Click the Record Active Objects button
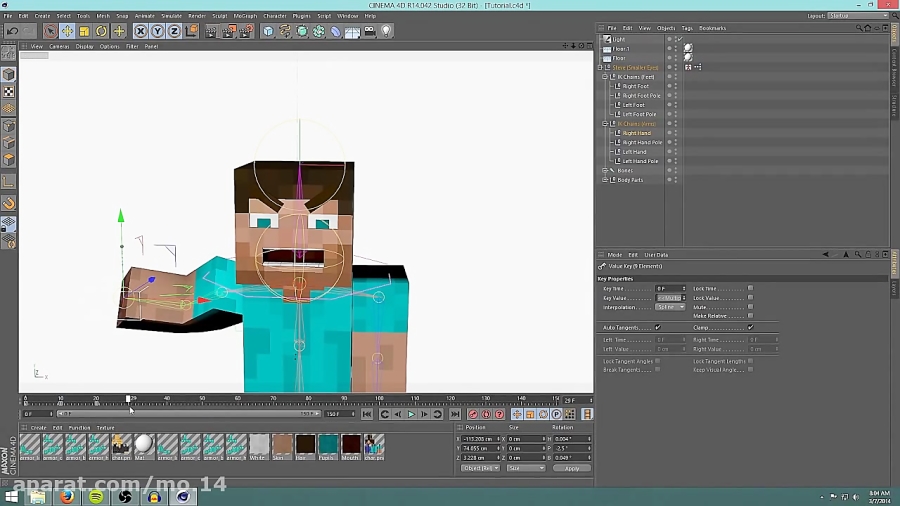Screen dimensions: 900x506 [x=473, y=414]
